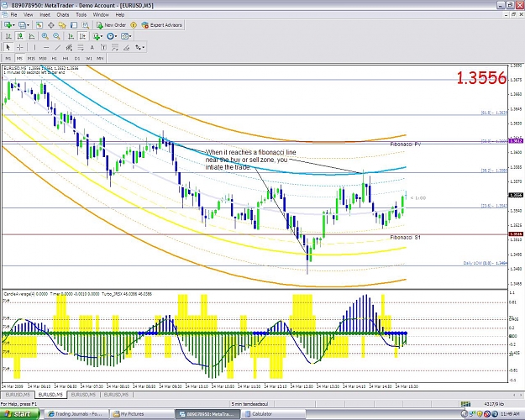525x420 pixels.
Task: Select the crosshair tool
Action: pos(20,47)
